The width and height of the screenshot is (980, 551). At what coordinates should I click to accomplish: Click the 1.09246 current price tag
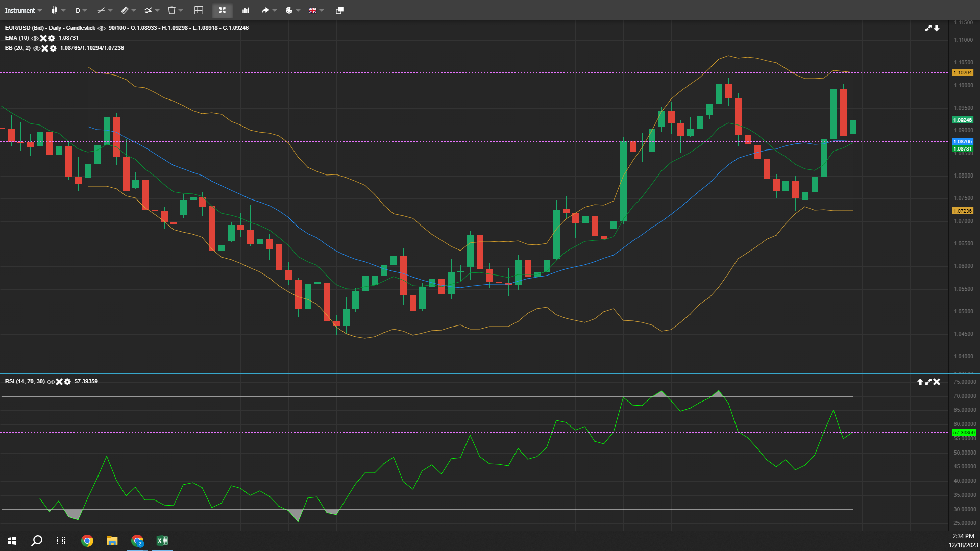[963, 120]
